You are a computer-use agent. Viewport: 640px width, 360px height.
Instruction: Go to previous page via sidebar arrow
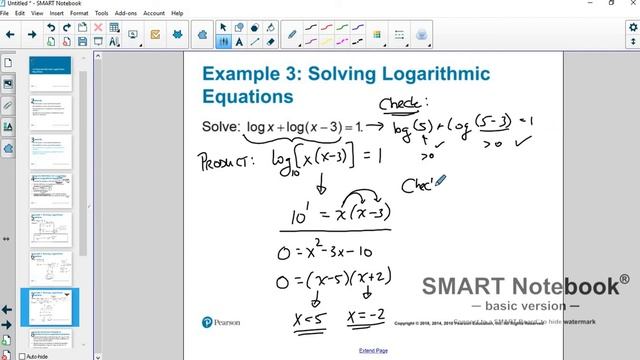pyautogui.click(x=7, y=310)
